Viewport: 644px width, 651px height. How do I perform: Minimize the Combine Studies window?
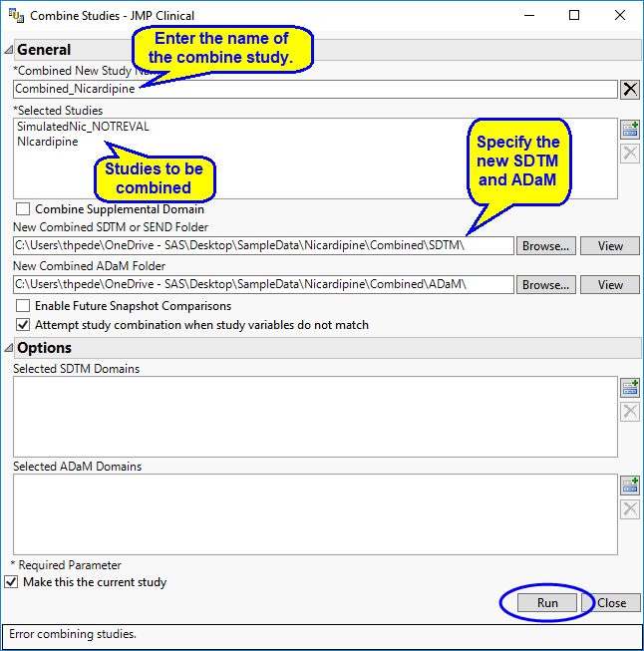[x=529, y=16]
